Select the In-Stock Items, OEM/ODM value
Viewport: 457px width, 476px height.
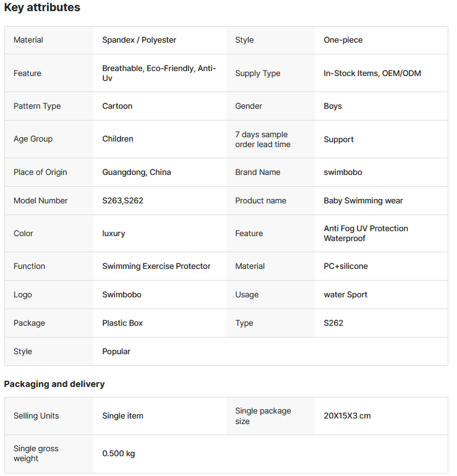372,74
